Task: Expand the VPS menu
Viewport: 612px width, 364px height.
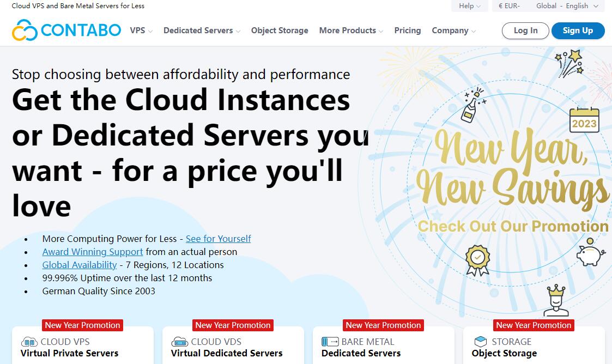Action: 141,31
